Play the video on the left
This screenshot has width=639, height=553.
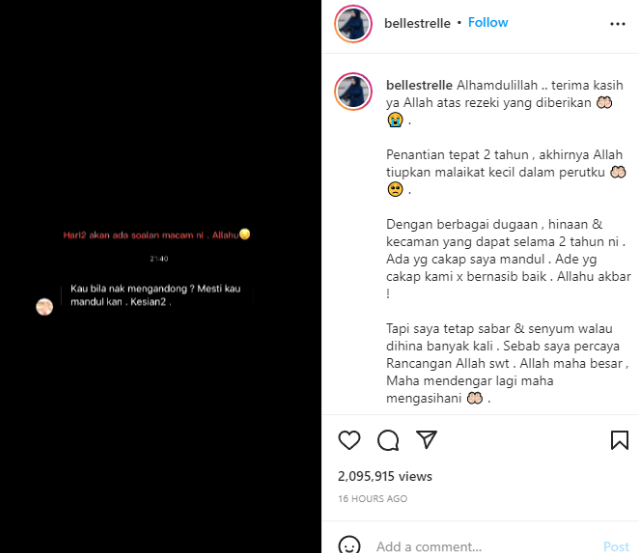click(x=161, y=276)
